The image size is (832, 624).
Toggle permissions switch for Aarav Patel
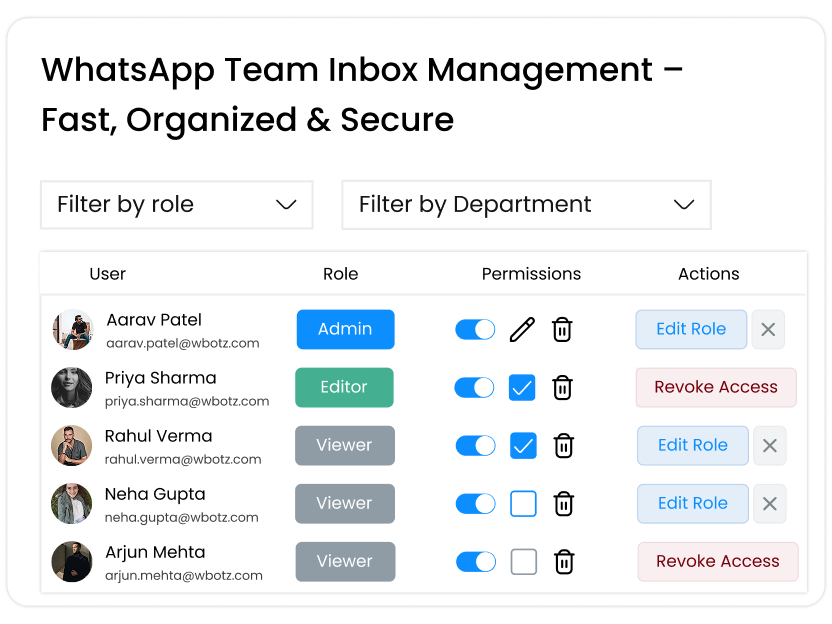coord(475,330)
